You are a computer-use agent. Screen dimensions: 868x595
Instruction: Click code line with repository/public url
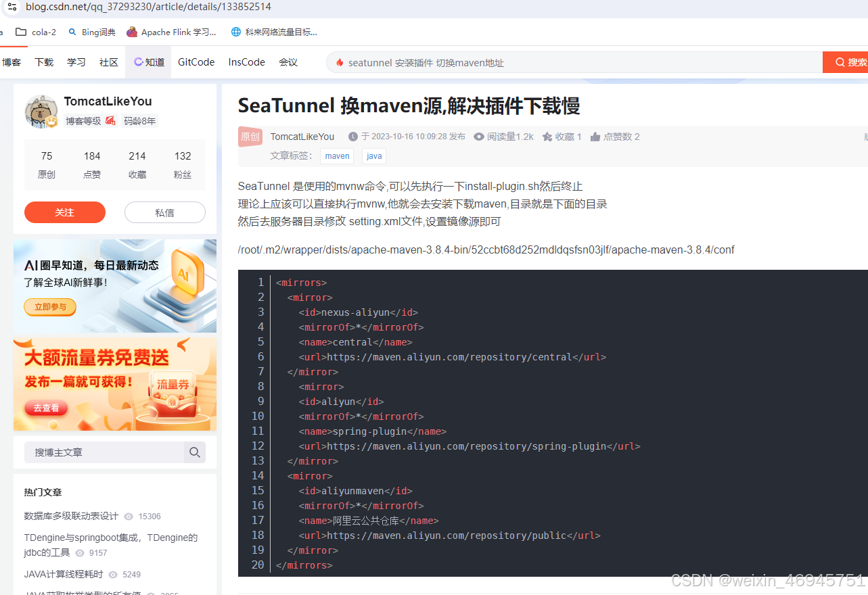pos(450,535)
